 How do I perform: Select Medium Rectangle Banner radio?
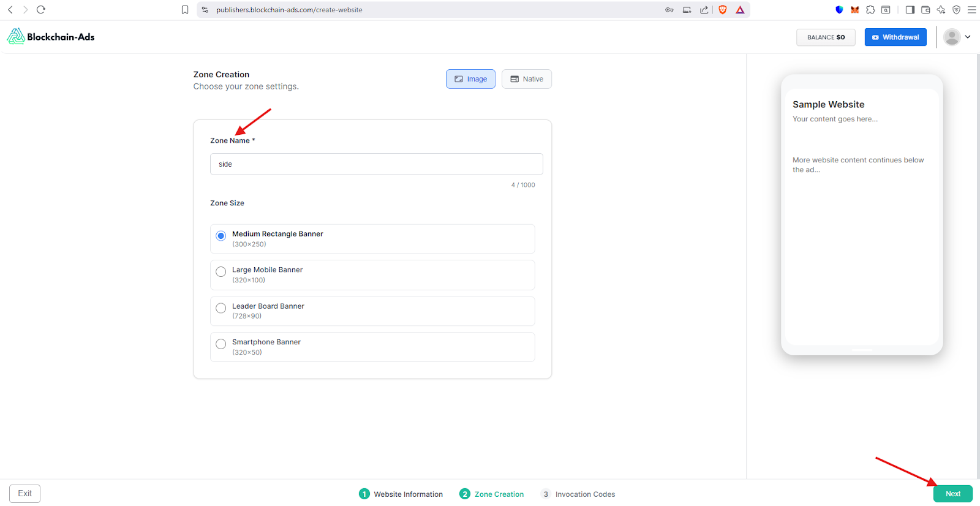[221, 236]
